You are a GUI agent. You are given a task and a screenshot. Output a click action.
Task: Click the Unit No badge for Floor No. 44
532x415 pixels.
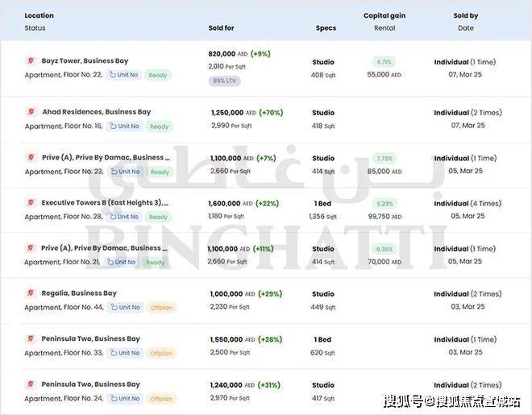pyautogui.click(x=124, y=308)
